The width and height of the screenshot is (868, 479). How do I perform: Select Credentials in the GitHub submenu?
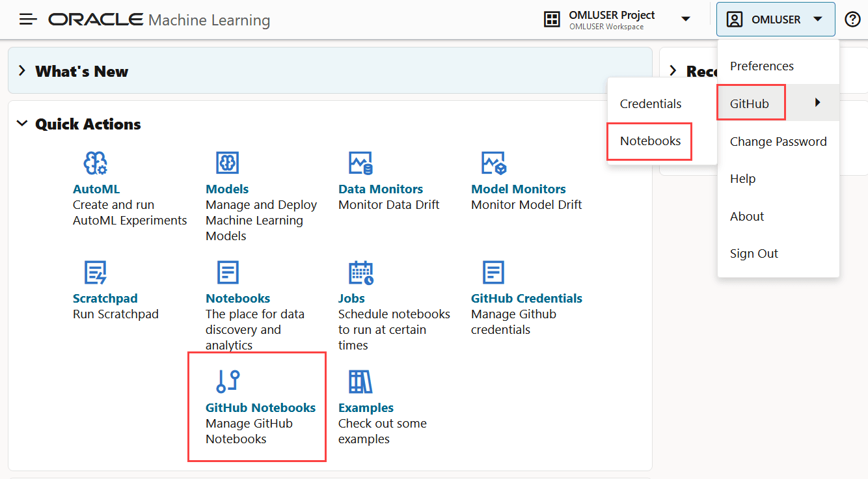click(650, 104)
